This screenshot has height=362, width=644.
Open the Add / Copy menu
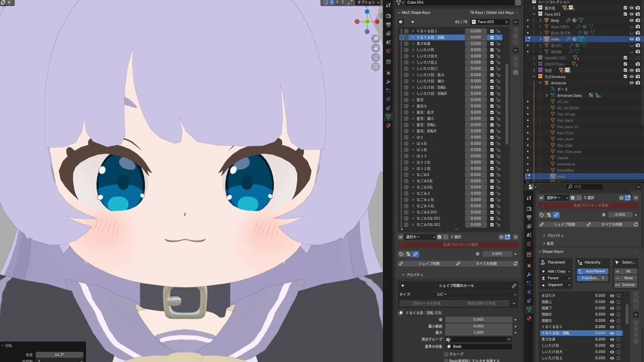(556, 271)
